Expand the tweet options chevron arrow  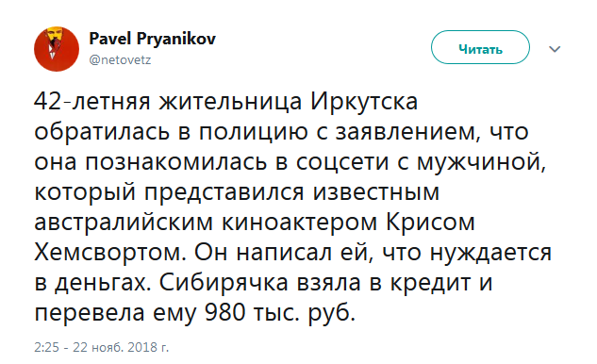555,49
